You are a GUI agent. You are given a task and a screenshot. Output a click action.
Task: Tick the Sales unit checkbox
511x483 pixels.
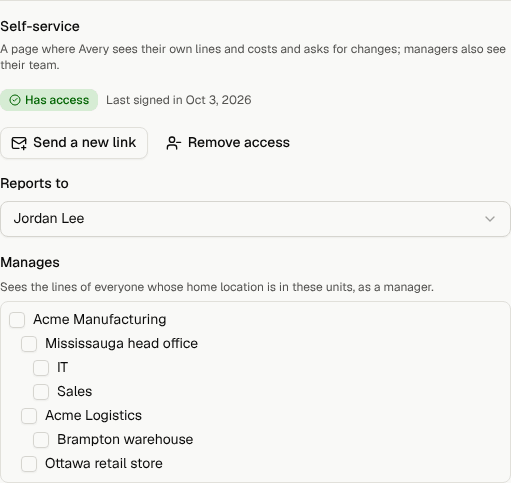coord(41,392)
